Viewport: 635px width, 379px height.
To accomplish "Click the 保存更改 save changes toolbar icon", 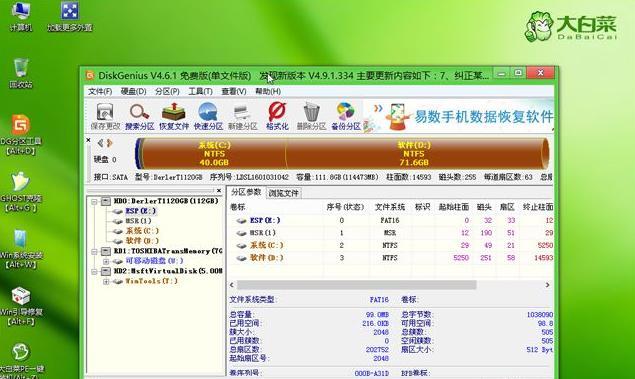I will (105, 117).
